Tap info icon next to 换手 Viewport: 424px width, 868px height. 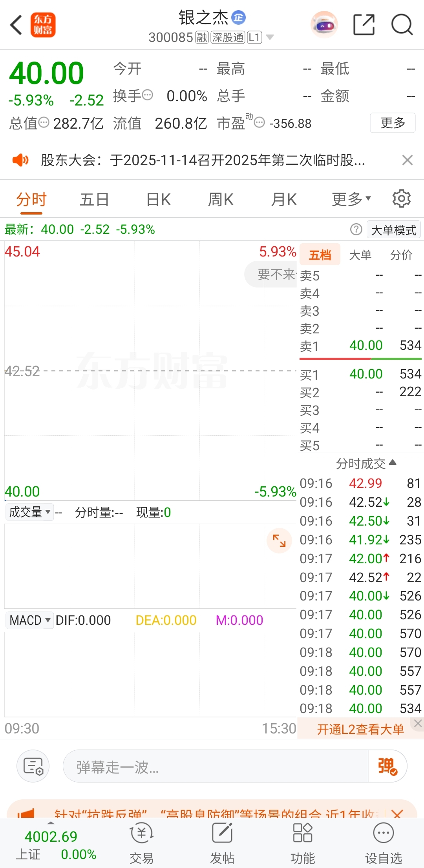pyautogui.click(x=148, y=95)
